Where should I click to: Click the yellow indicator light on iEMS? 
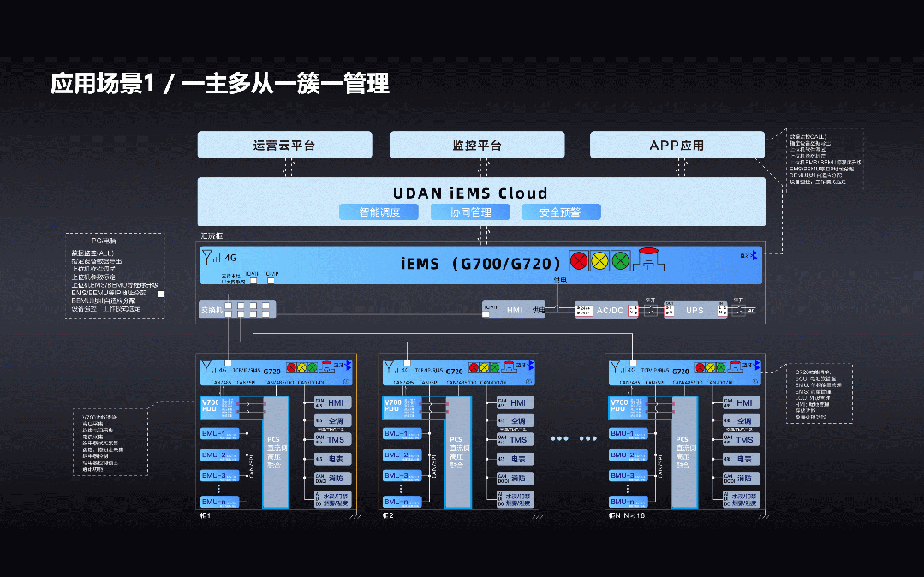tap(600, 260)
